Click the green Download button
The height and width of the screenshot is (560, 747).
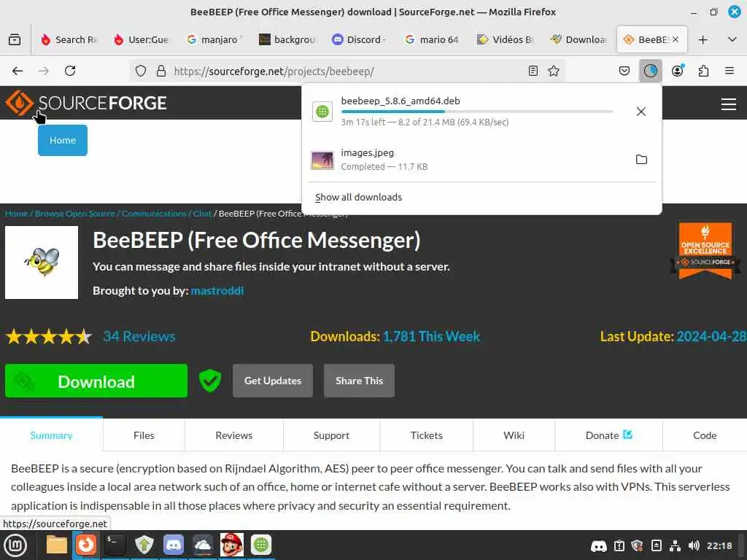coord(96,381)
